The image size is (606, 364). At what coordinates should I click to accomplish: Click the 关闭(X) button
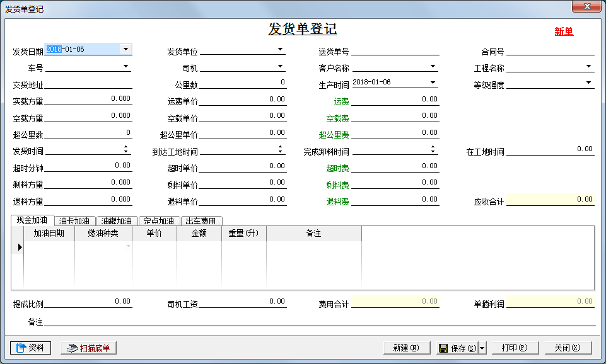568,348
